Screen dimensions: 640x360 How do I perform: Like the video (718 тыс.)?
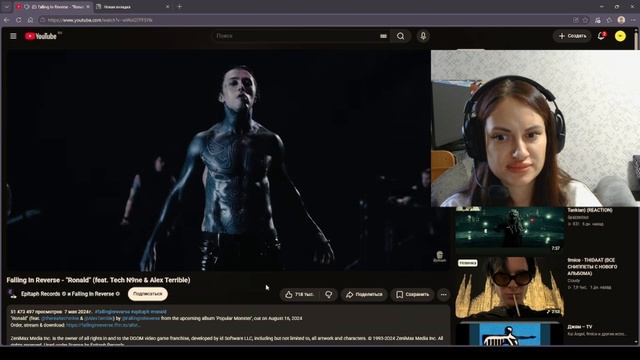(300, 294)
